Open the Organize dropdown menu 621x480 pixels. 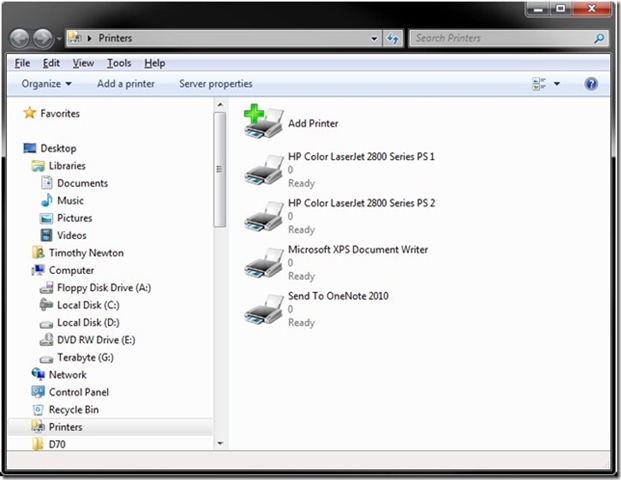(47, 84)
